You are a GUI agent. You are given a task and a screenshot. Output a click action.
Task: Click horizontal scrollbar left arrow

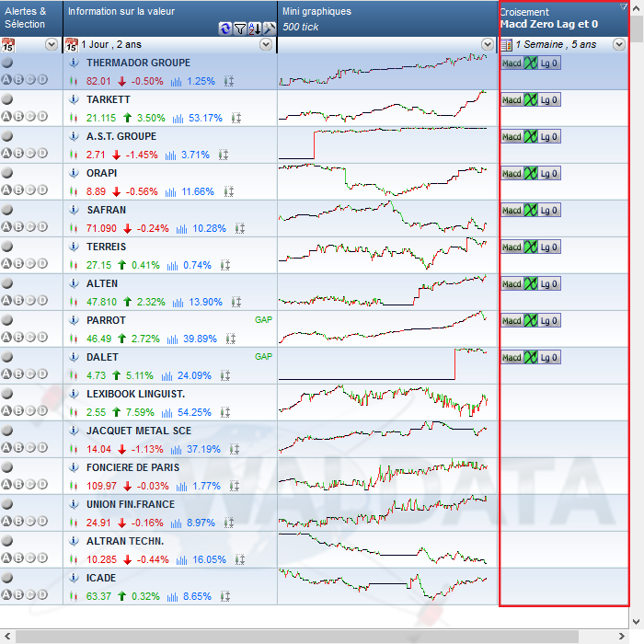pyautogui.click(x=7, y=637)
